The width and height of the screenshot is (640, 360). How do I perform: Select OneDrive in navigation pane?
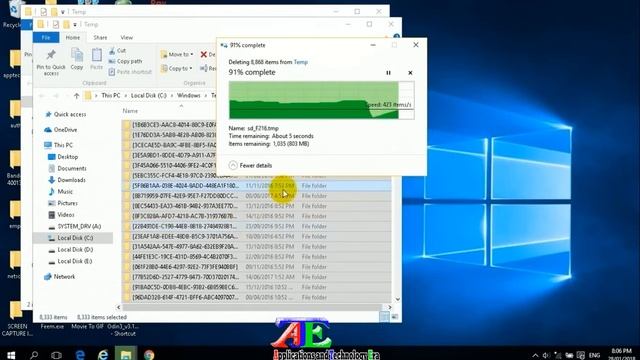(x=61, y=130)
